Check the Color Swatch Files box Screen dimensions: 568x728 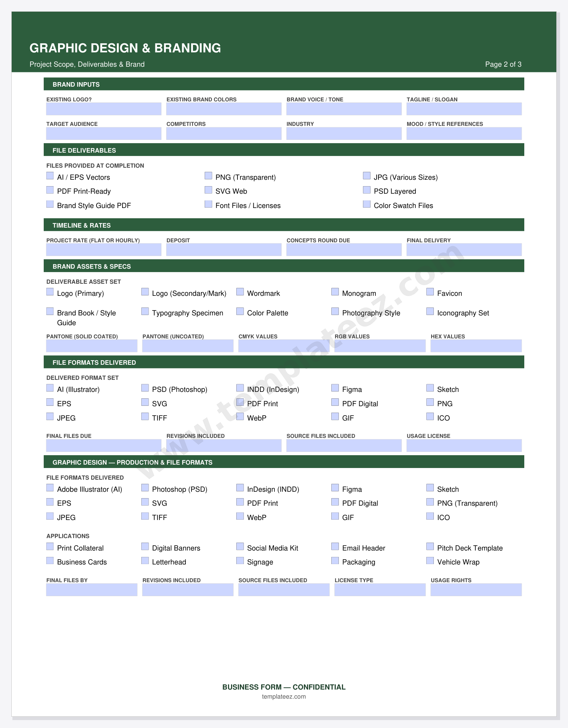point(367,204)
